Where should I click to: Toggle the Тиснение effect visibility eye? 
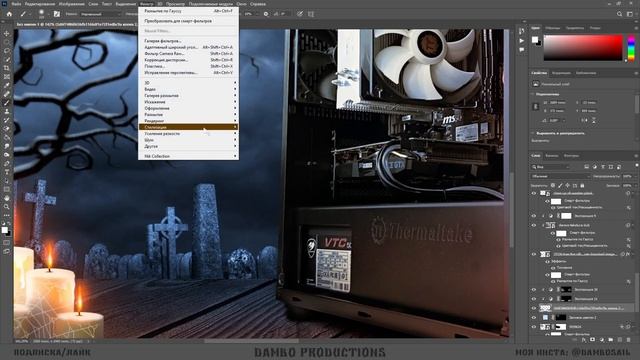(553, 268)
